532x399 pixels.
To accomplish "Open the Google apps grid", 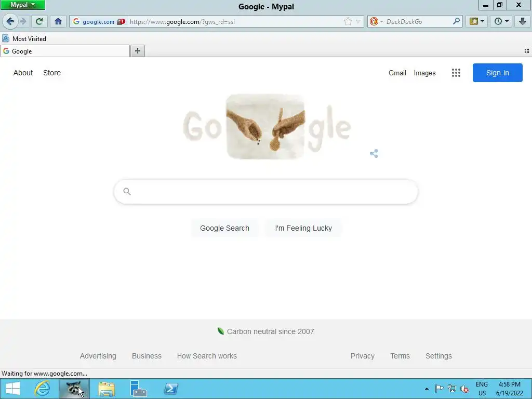I will tap(456, 73).
